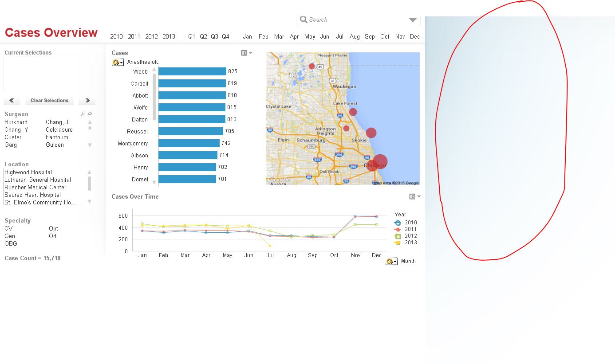Open the Search box dropdown arrow
The image size is (615, 364).
(x=413, y=20)
